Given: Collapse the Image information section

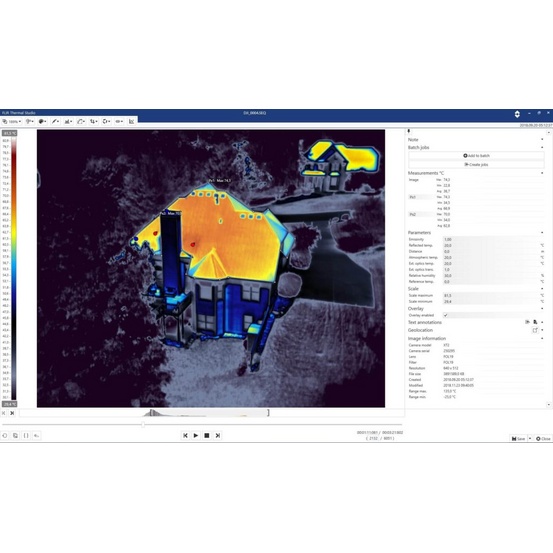Looking at the screenshot, I should (x=542, y=339).
